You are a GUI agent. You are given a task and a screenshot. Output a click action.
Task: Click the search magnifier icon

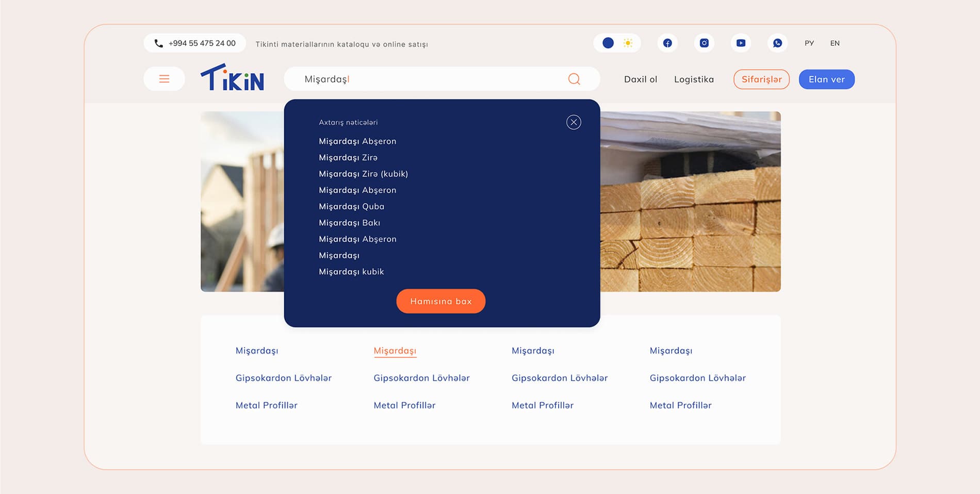click(574, 79)
